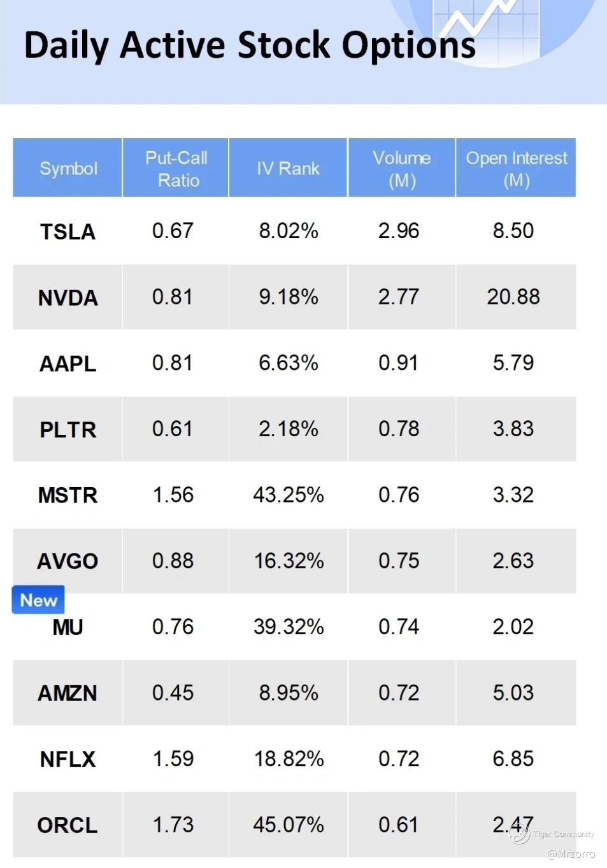Click the Volume (M) column header
This screenshot has width=607, height=868.
(x=401, y=168)
